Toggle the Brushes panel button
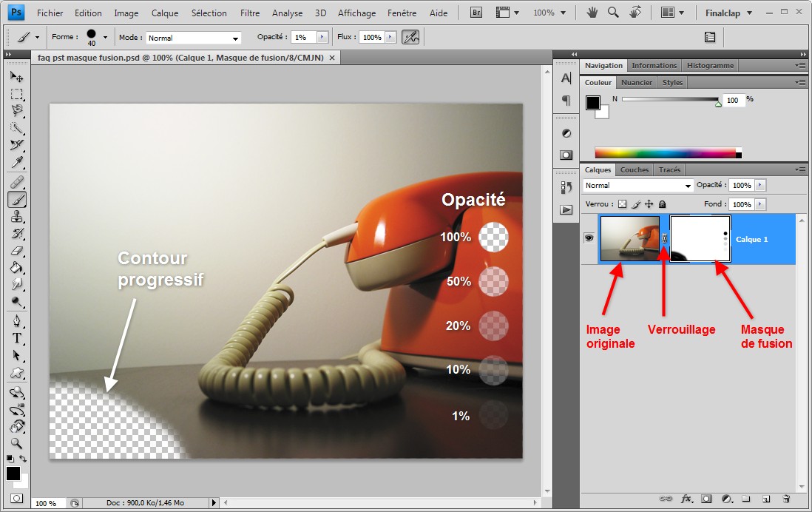The image size is (812, 512). [710, 37]
